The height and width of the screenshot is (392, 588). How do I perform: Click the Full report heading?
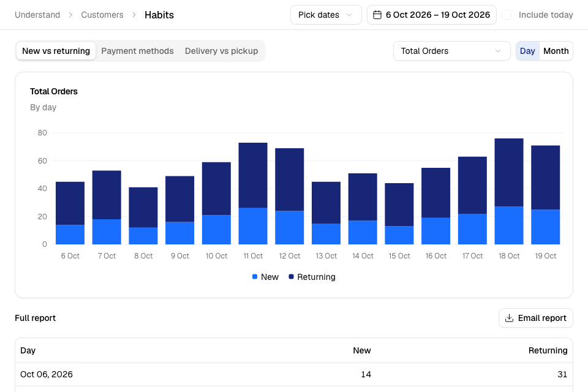36,318
